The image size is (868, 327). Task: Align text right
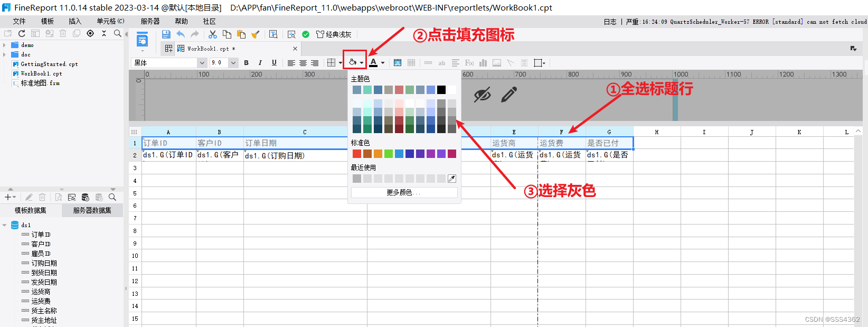coord(315,63)
